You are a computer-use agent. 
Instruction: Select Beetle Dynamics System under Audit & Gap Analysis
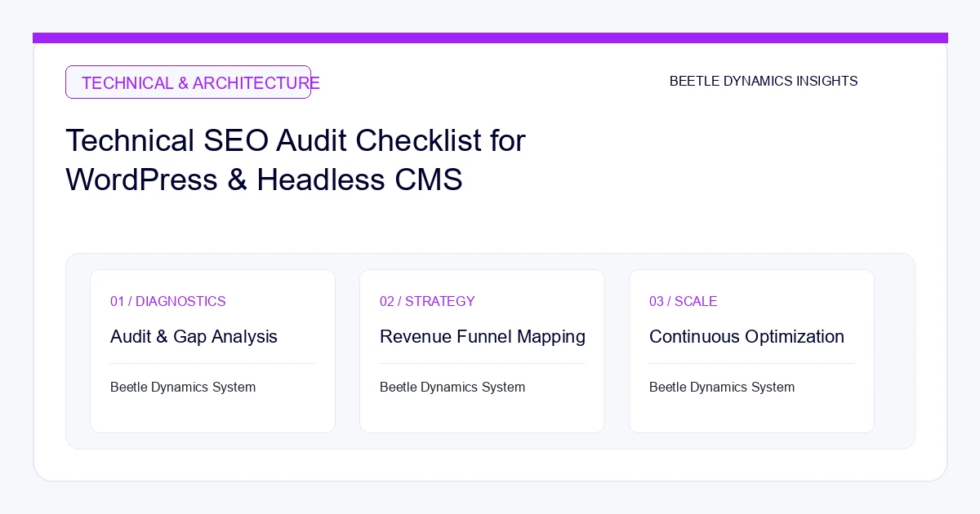(x=183, y=388)
